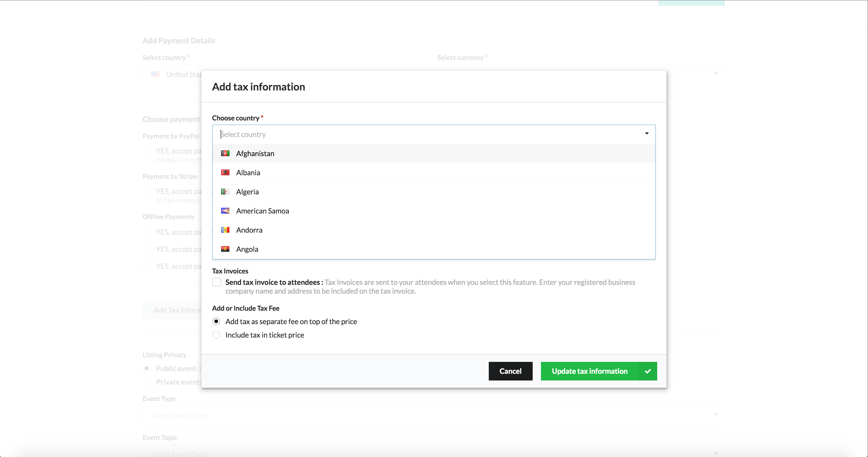Enable Send tax invoice to attendees checkbox
This screenshot has height=457, width=868.
click(217, 282)
